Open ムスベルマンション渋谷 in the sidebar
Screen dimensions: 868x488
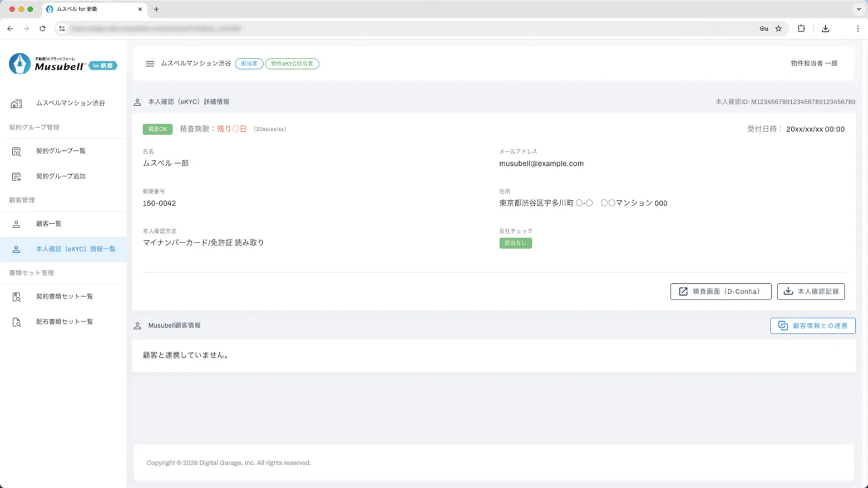tap(63, 103)
